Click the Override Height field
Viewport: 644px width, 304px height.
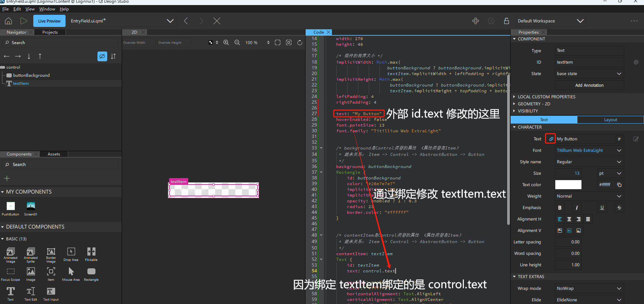174,42
